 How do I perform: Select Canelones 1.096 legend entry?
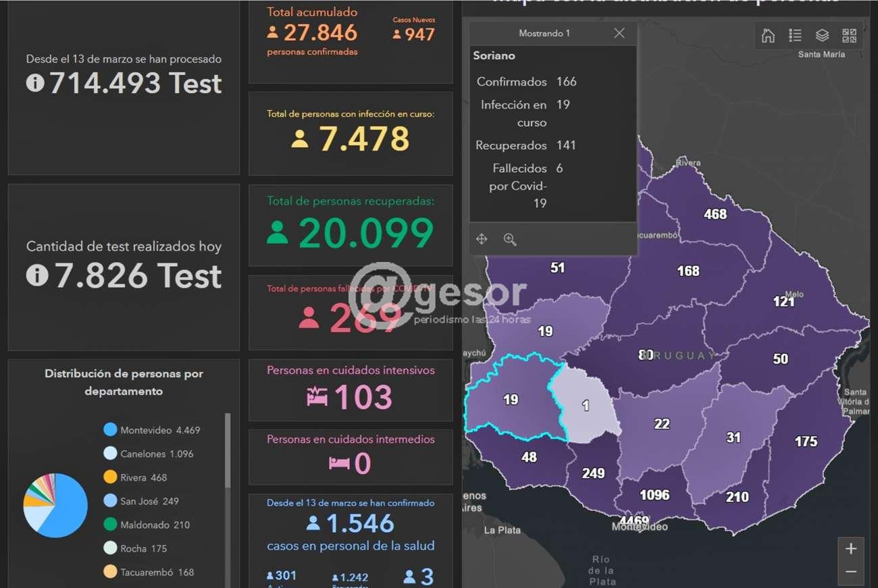tap(156, 454)
